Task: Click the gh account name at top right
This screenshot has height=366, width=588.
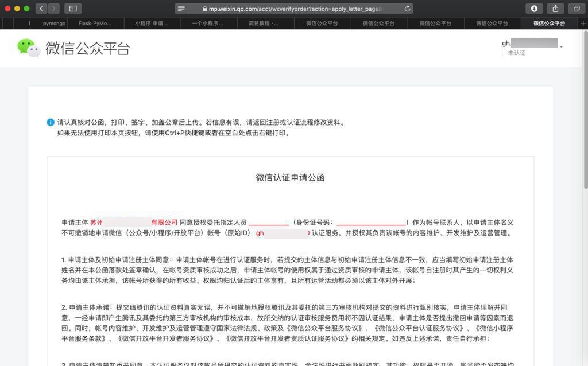Action: pyautogui.click(x=529, y=43)
